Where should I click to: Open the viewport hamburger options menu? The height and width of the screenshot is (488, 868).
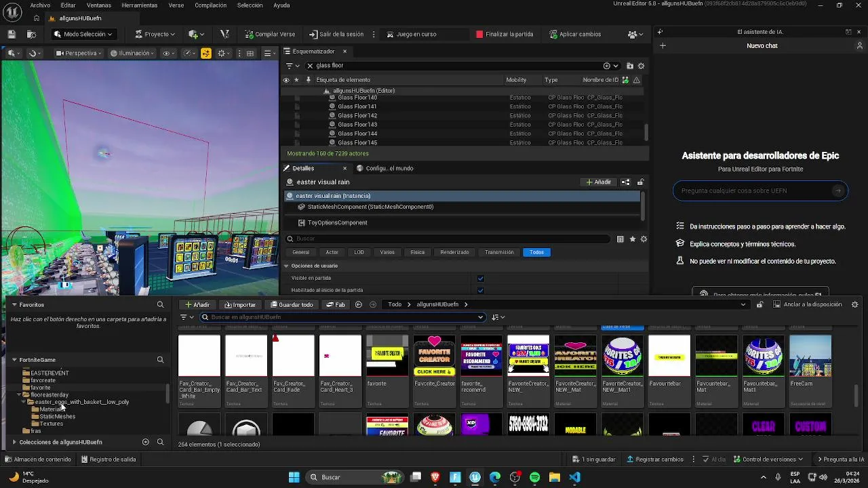[x=269, y=53]
